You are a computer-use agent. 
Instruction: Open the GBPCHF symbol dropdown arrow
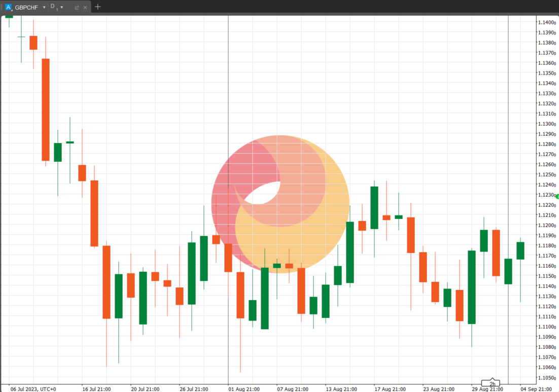(x=44, y=8)
